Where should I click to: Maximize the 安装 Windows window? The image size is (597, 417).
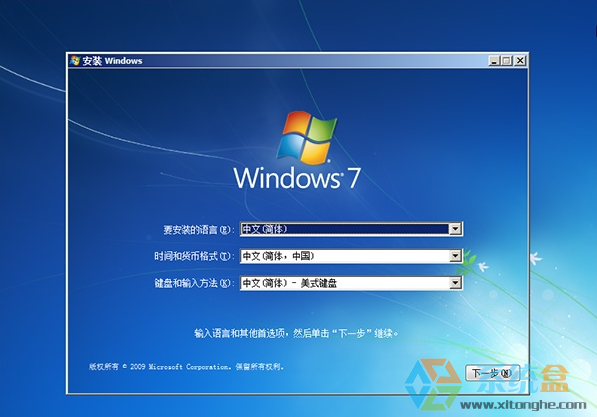[507, 61]
